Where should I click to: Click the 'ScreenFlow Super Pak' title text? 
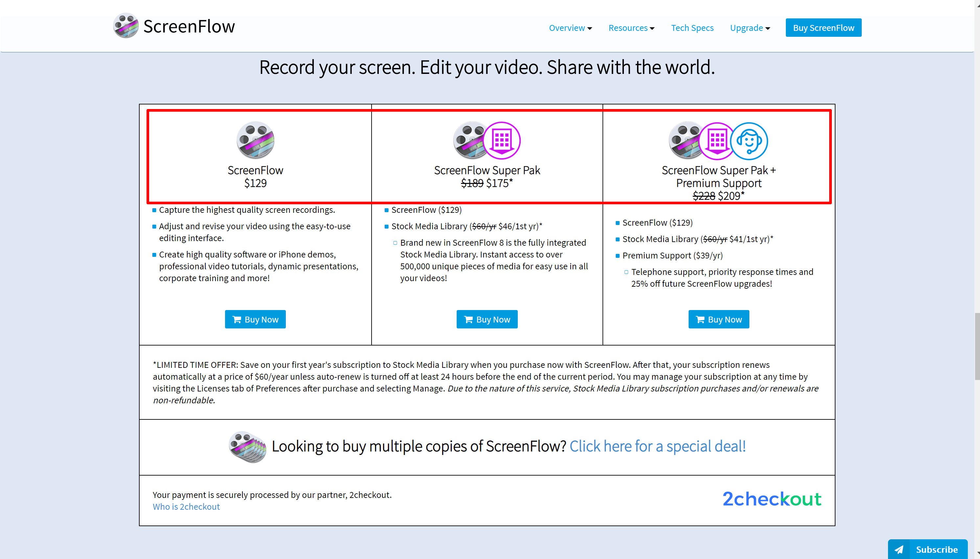(x=487, y=170)
